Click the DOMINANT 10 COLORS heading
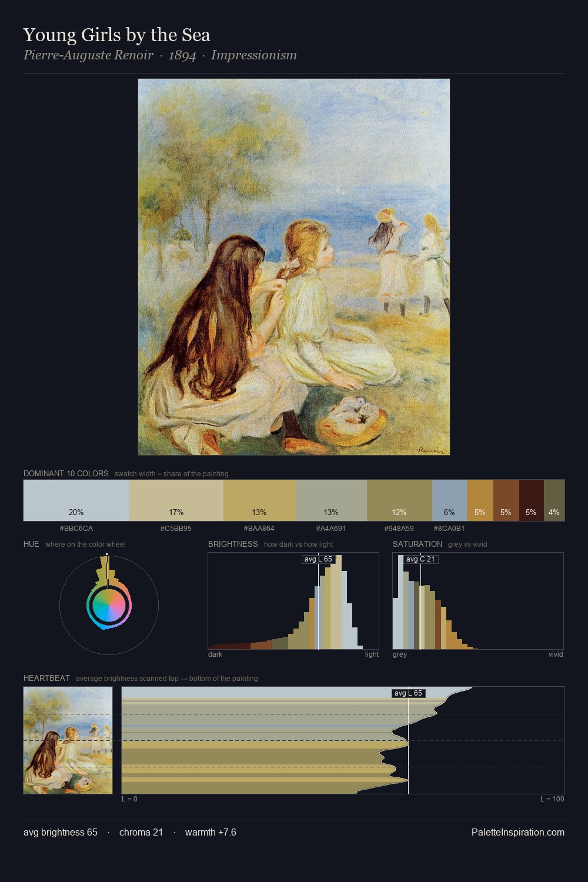This screenshot has width=588, height=882. (66, 473)
